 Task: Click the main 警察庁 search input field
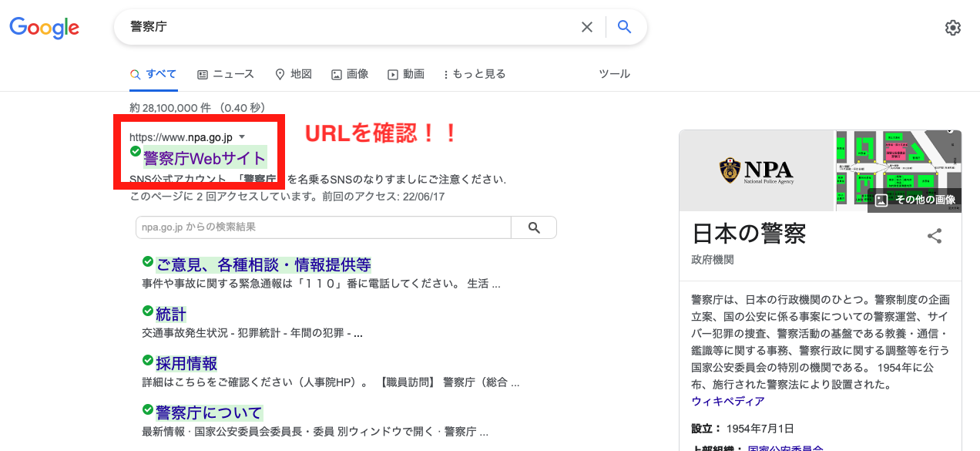347,27
